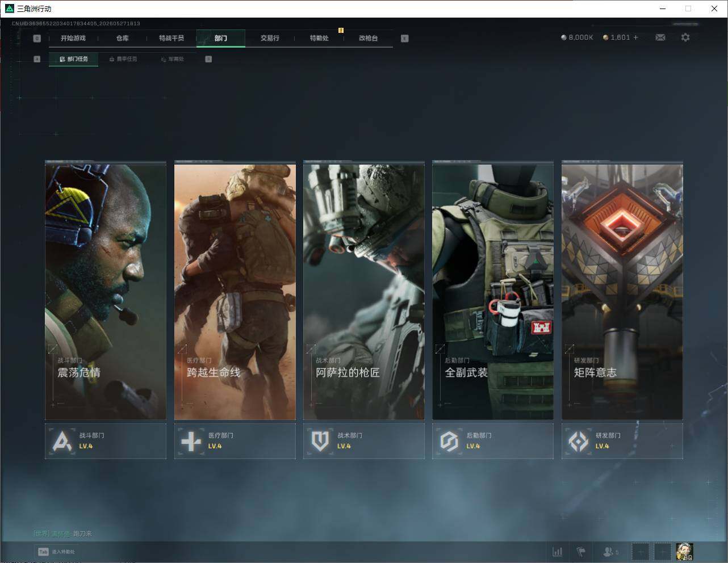Screen dimensions: 728x563
Task: Maximize the 三角洲行动 window
Action: pos(688,9)
